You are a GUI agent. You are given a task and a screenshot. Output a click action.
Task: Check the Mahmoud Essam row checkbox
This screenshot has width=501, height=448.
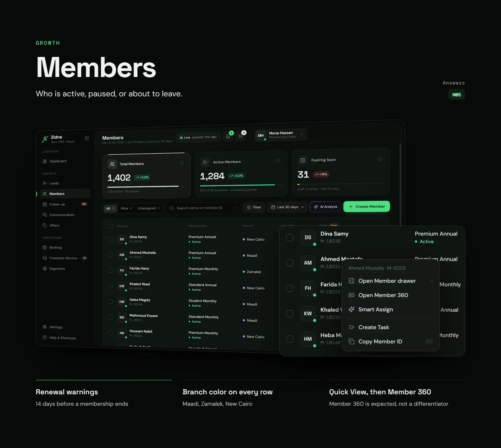[111, 317]
